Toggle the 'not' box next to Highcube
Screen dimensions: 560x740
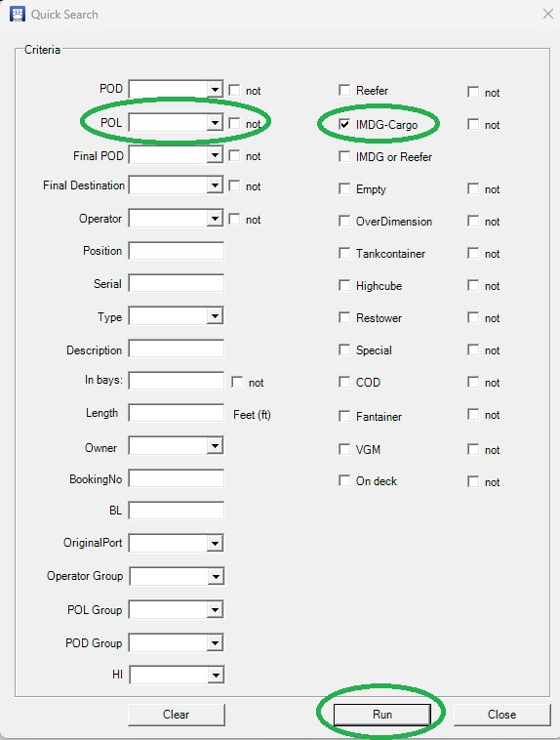click(x=473, y=285)
